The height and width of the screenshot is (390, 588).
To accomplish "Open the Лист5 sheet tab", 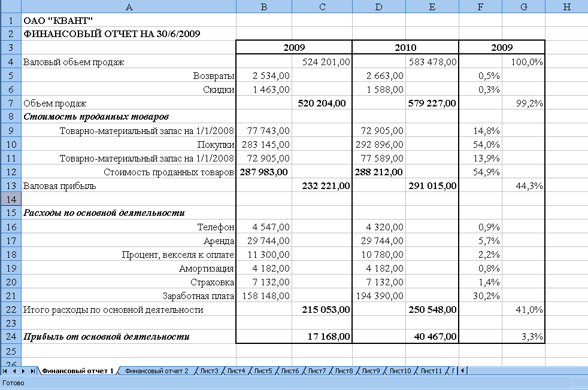I will coord(263,371).
